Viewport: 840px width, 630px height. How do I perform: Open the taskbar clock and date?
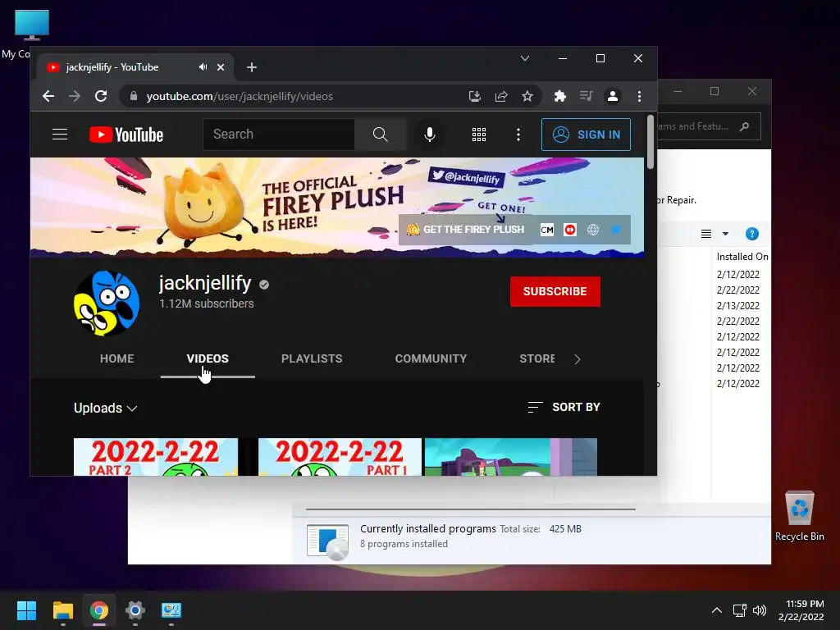tap(801, 610)
